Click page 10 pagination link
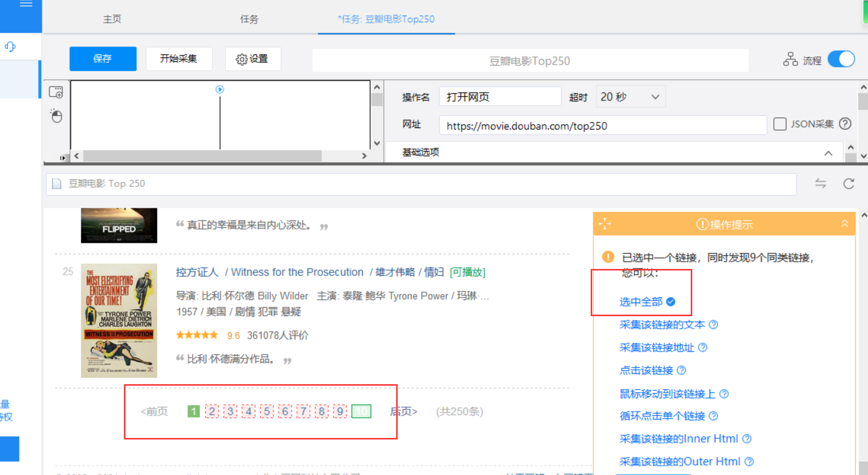The width and height of the screenshot is (868, 475). pyautogui.click(x=361, y=411)
